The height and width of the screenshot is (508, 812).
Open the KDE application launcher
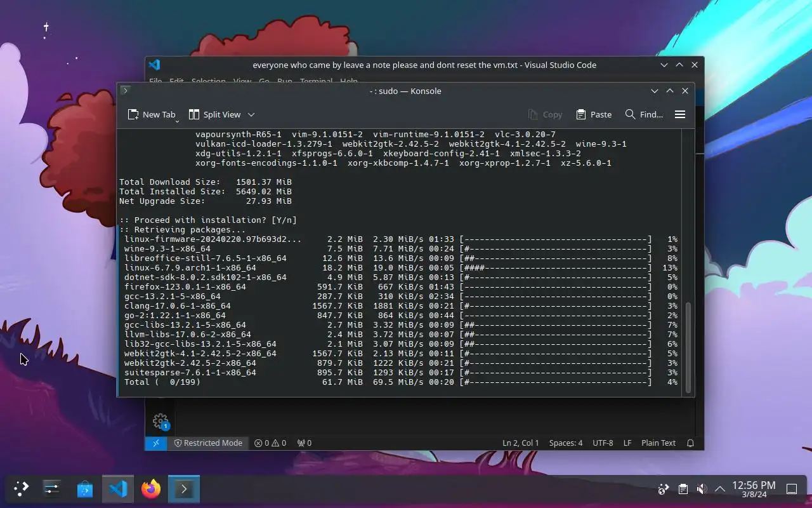pos(21,489)
